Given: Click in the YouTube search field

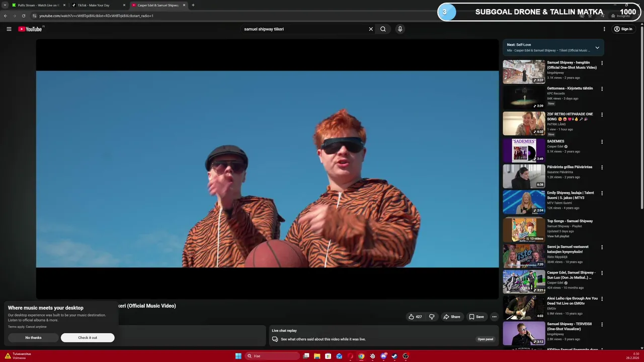Looking at the screenshot, I should tap(304, 29).
